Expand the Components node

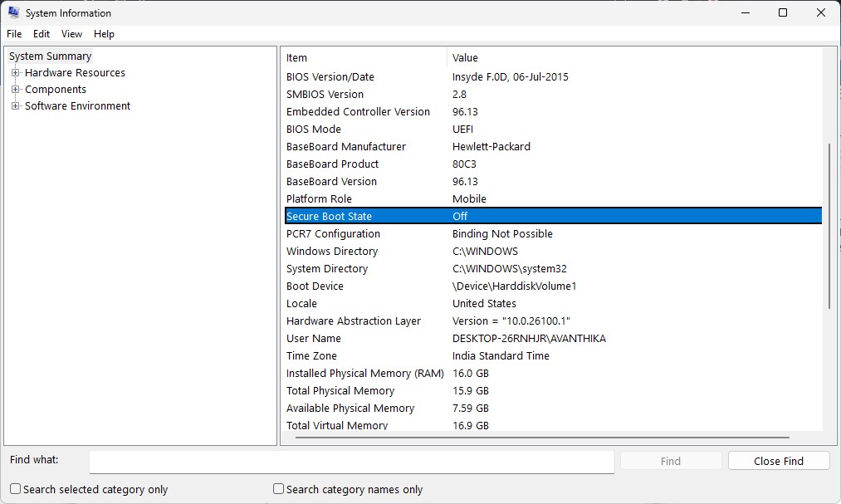pos(14,89)
